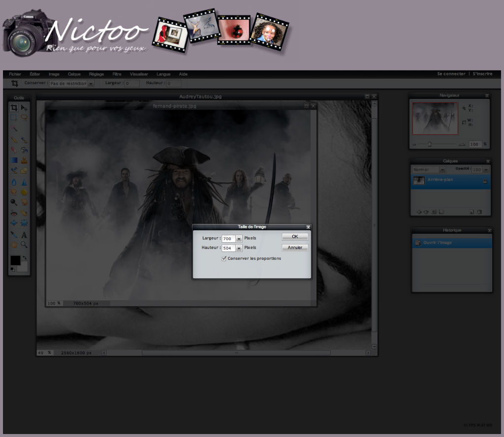Click the Navigateur zoom slider handle

tap(430, 144)
